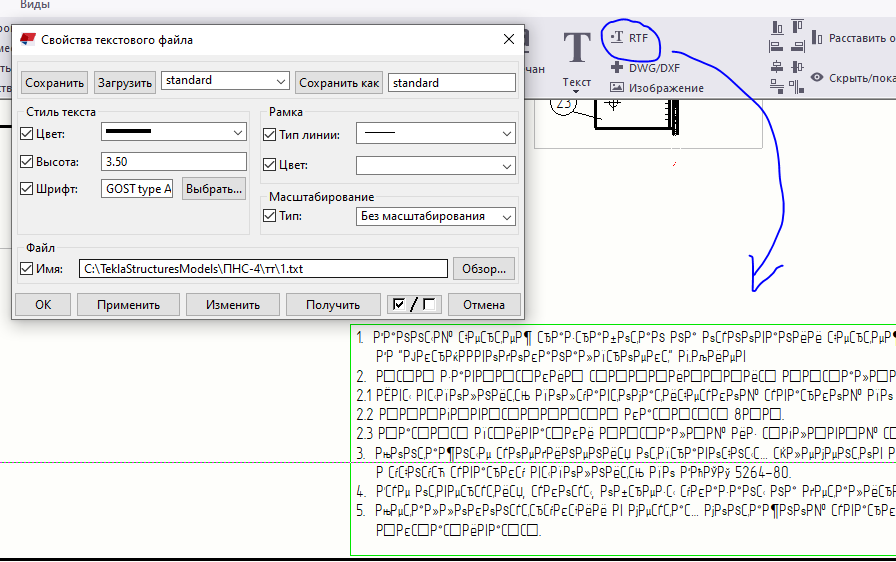Uncheck the Высота checkbox
The height and width of the screenshot is (562, 896).
click(26, 162)
